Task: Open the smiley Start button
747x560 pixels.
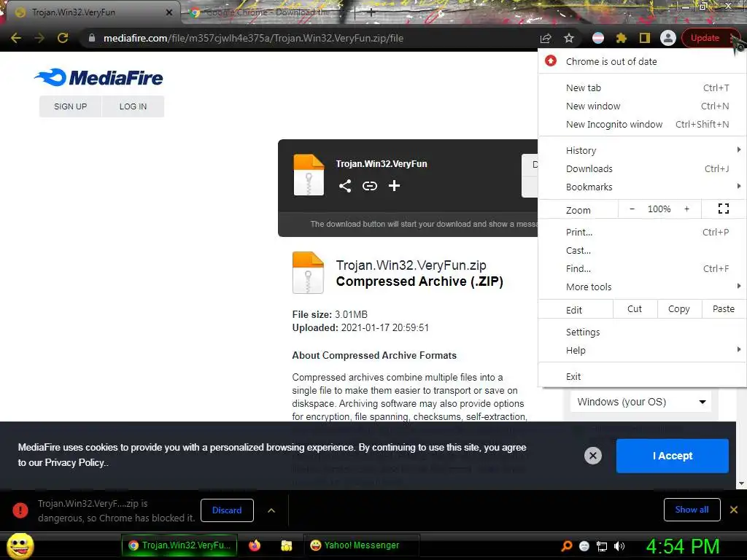Action: point(20,545)
